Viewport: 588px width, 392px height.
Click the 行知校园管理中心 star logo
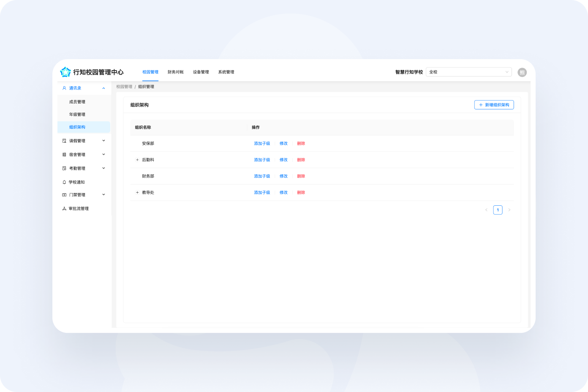65,72
